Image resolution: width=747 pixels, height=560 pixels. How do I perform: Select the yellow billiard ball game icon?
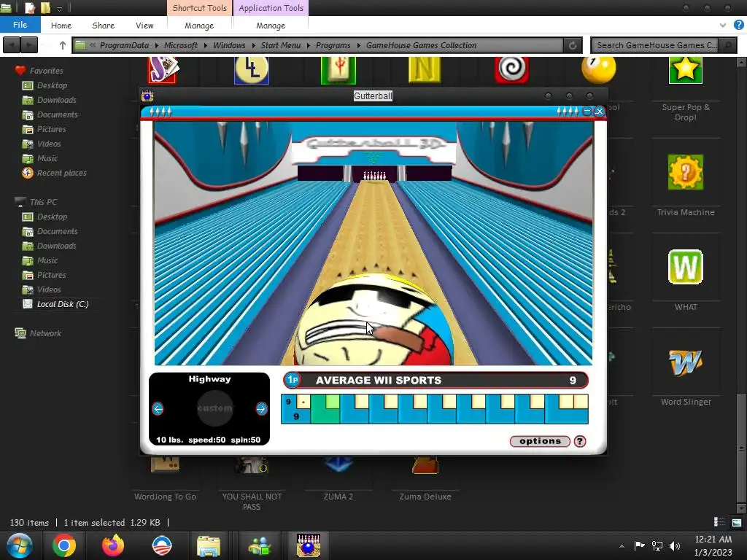pos(599,69)
